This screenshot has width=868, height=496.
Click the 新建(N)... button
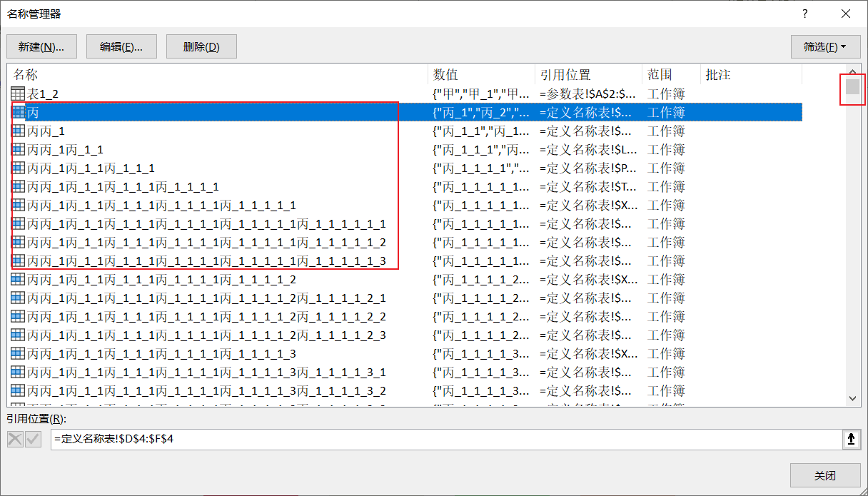point(41,47)
